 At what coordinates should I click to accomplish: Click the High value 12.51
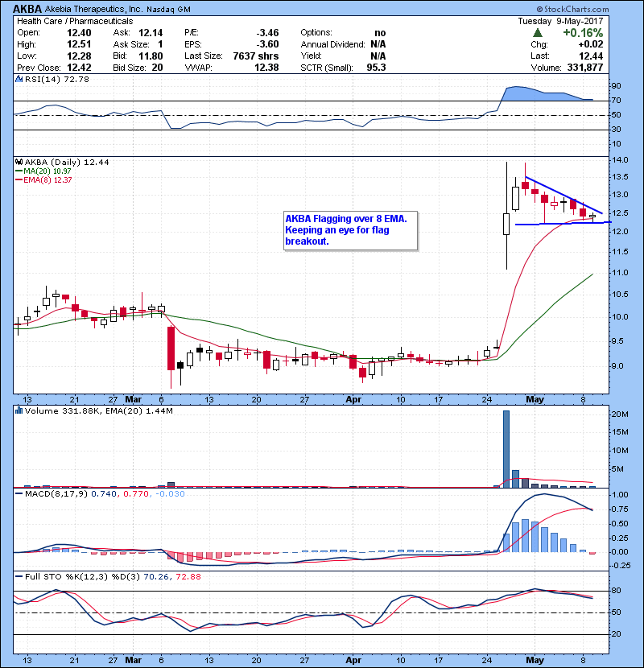(79, 44)
